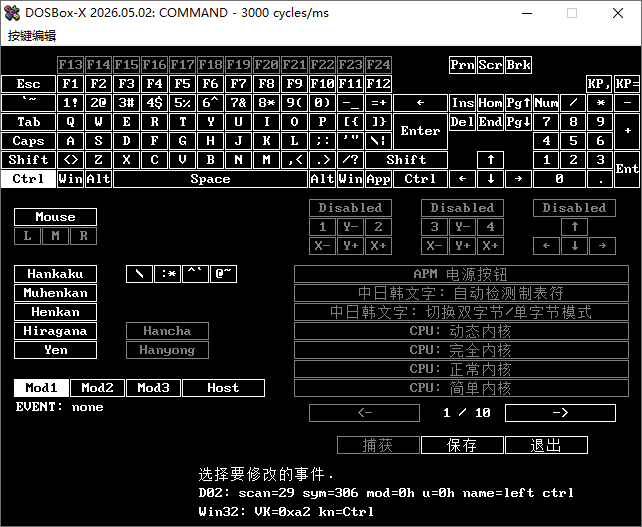642x527 pixels.
Task: Select the Scr scroll lock key
Action: click(x=491, y=65)
